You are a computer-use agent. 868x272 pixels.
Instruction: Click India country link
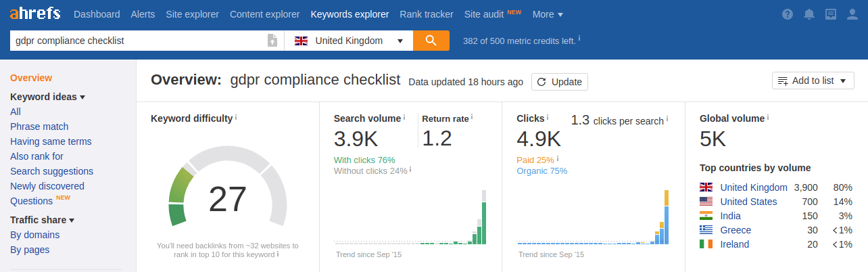tap(731, 216)
